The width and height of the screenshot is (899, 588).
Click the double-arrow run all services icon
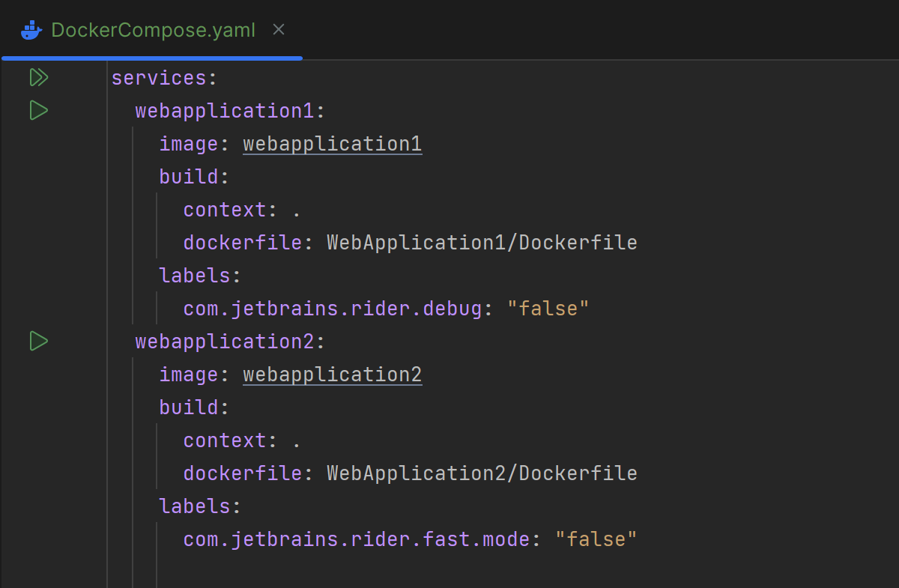pyautogui.click(x=39, y=78)
